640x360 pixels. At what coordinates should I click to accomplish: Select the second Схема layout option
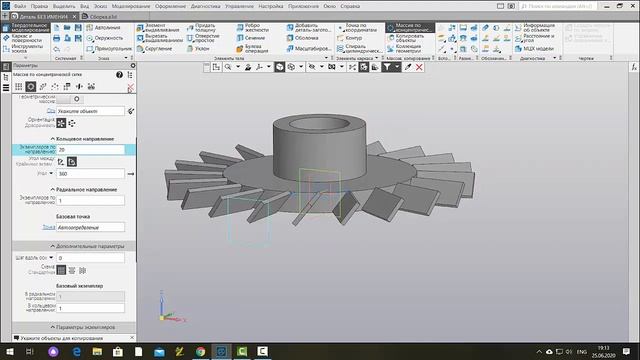[x=72, y=270]
